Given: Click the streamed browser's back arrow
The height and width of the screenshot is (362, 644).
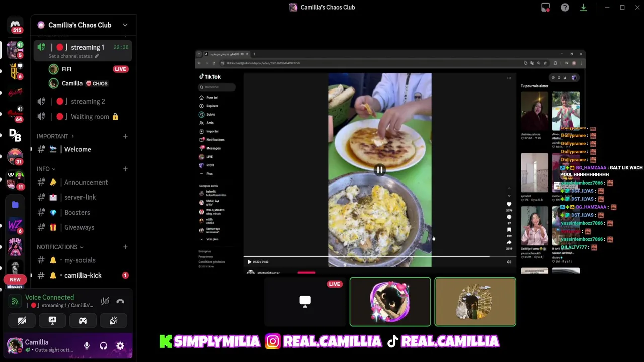Looking at the screenshot, I should click(x=199, y=63).
